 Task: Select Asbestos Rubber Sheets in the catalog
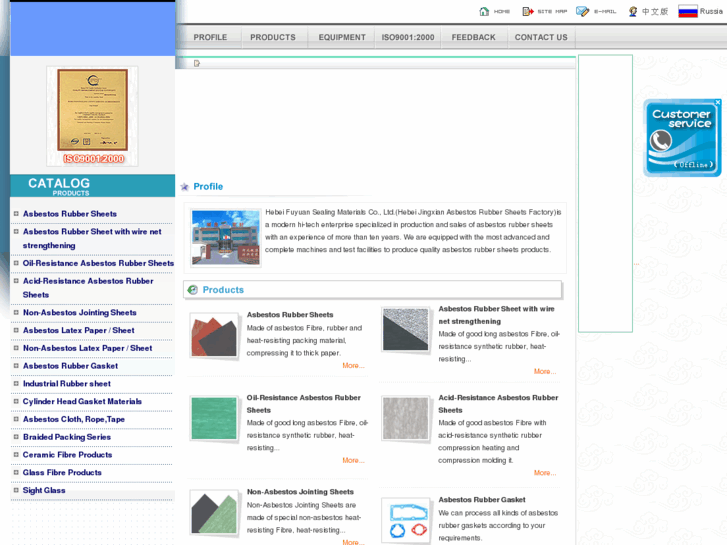tap(70, 214)
